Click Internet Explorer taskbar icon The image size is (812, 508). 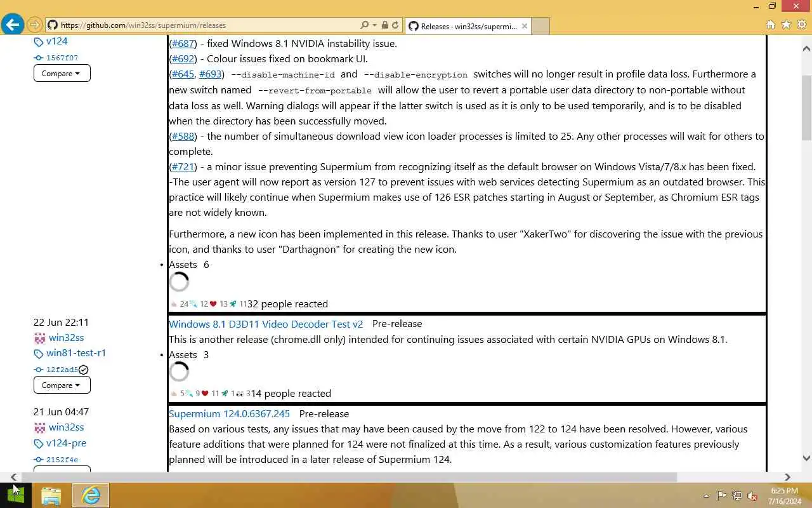point(91,495)
